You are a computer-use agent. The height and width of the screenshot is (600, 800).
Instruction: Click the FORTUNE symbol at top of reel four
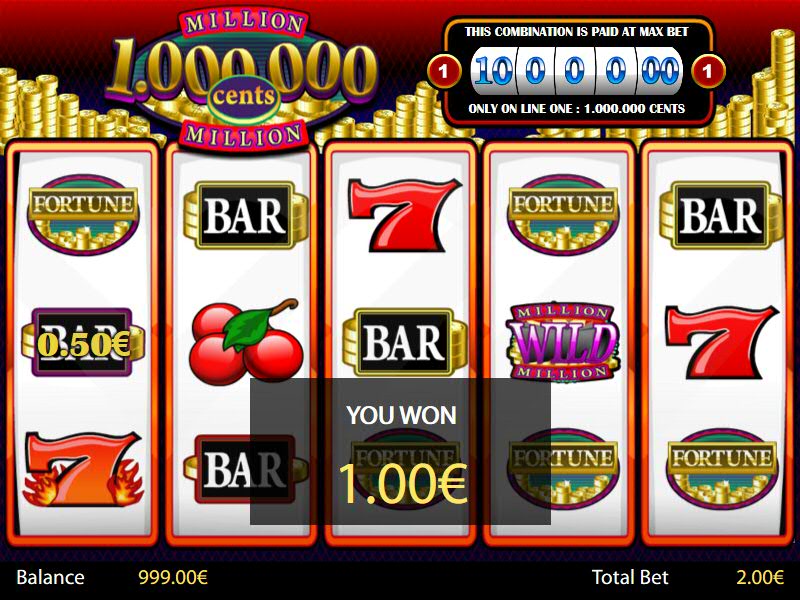[x=563, y=214]
